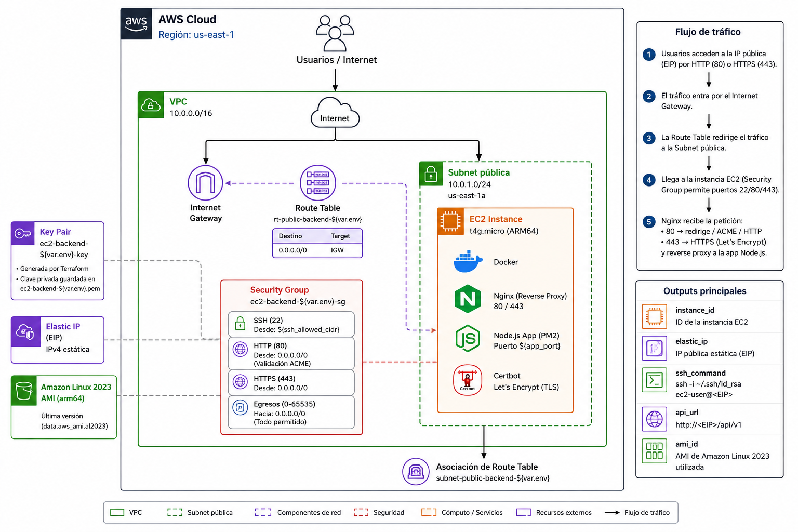The image size is (798, 532).
Task: Select the EC2 Instance chip icon
Action: tap(450, 222)
